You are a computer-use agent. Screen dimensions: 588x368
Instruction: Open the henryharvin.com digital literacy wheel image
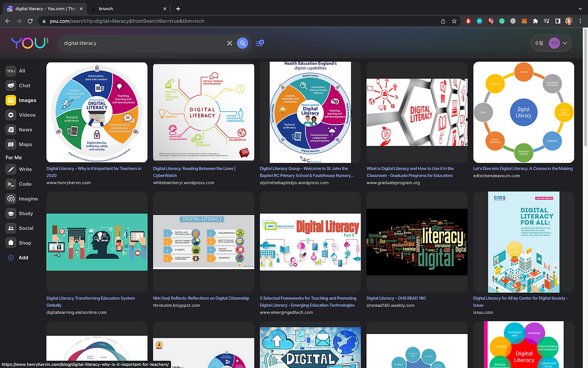click(97, 112)
